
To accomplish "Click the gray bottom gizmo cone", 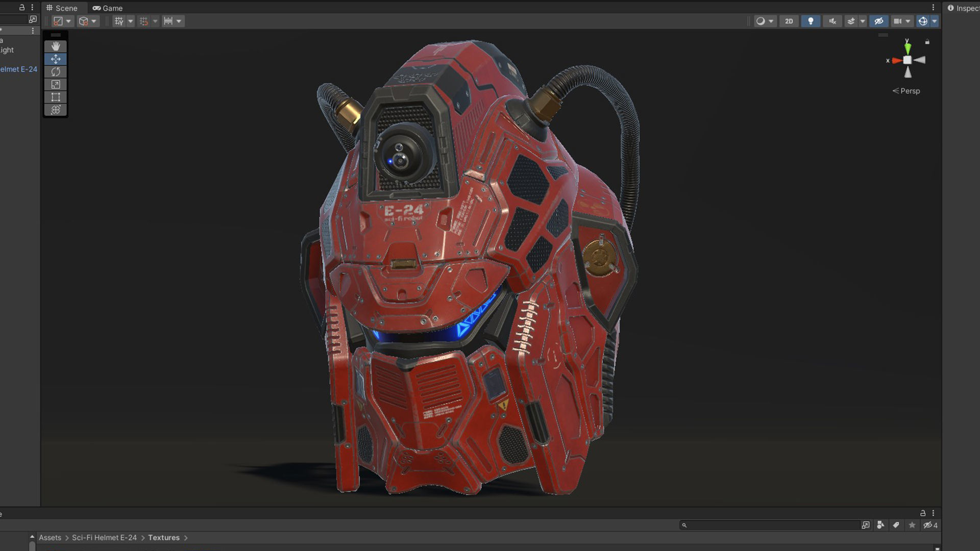I will pyautogui.click(x=908, y=72).
